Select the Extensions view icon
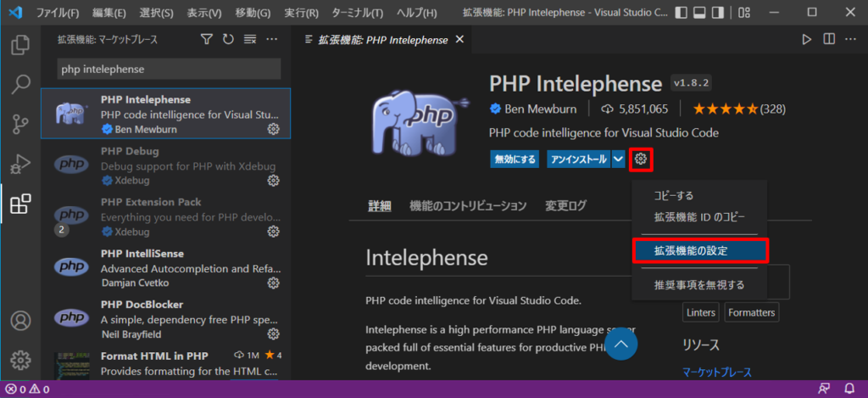The image size is (868, 398). [20, 204]
